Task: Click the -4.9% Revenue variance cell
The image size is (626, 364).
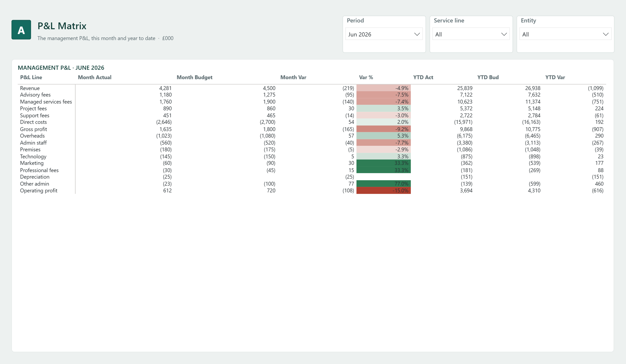Action: tap(383, 88)
